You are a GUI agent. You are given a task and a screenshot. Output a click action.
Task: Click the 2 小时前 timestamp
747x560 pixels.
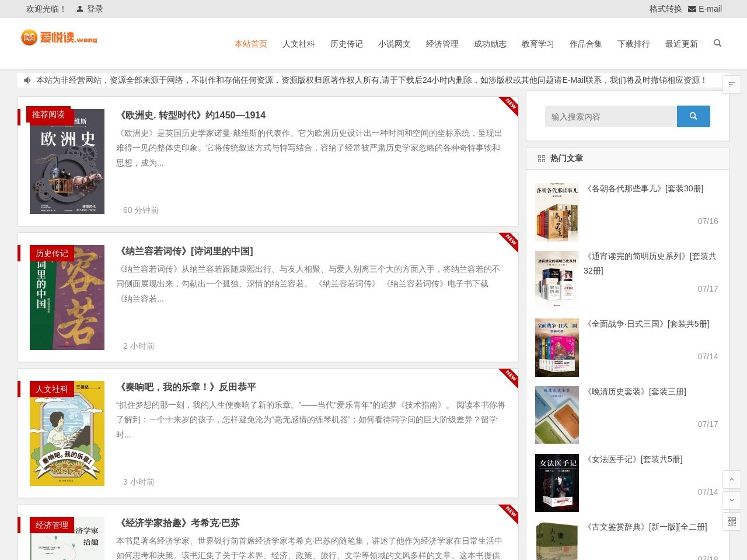pos(139,346)
